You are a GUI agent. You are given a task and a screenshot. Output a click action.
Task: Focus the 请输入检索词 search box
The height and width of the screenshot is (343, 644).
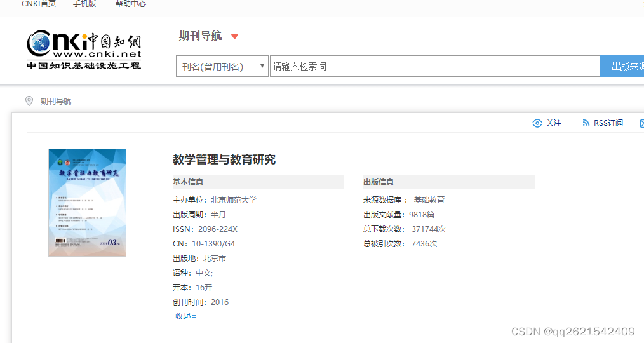coord(434,66)
